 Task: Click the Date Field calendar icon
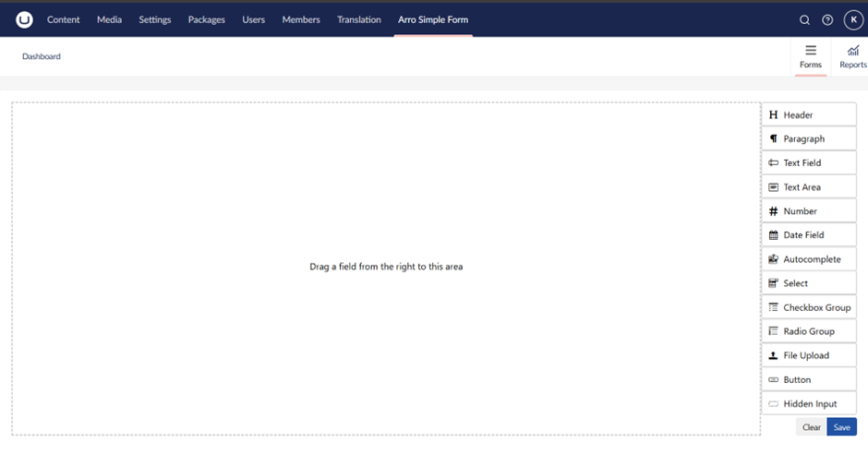(773, 235)
